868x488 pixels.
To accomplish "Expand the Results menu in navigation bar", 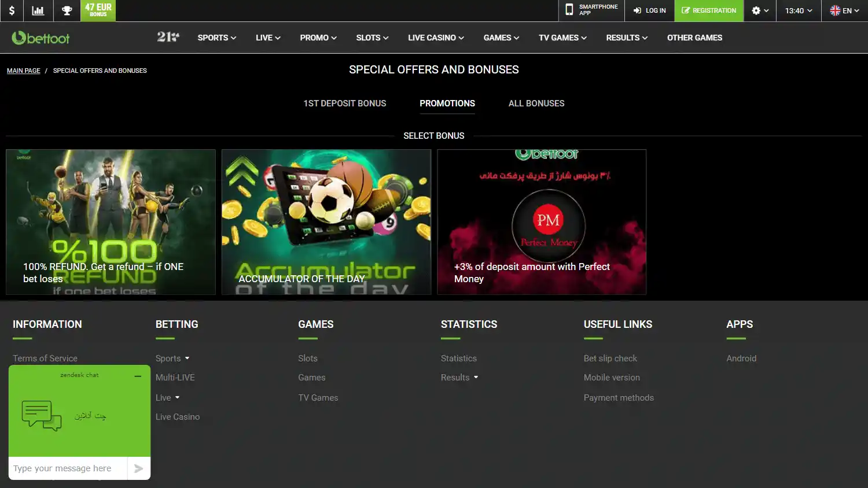I will 627,38.
